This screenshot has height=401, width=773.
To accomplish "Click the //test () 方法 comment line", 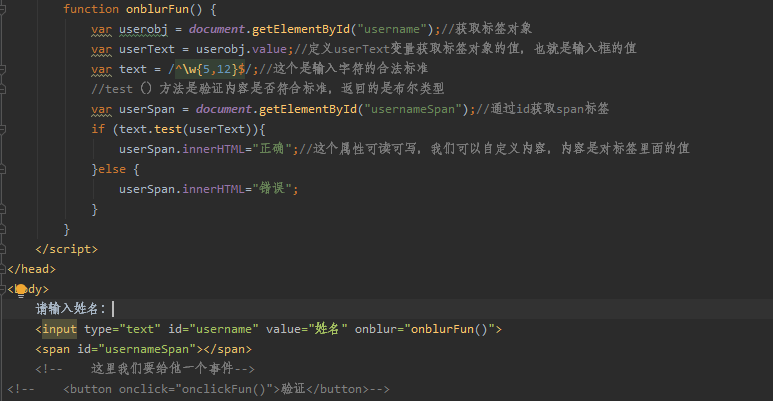I will click(x=268, y=89).
